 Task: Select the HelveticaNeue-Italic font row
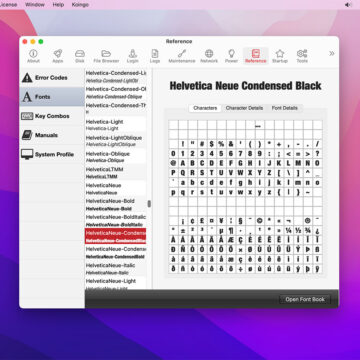click(116, 269)
